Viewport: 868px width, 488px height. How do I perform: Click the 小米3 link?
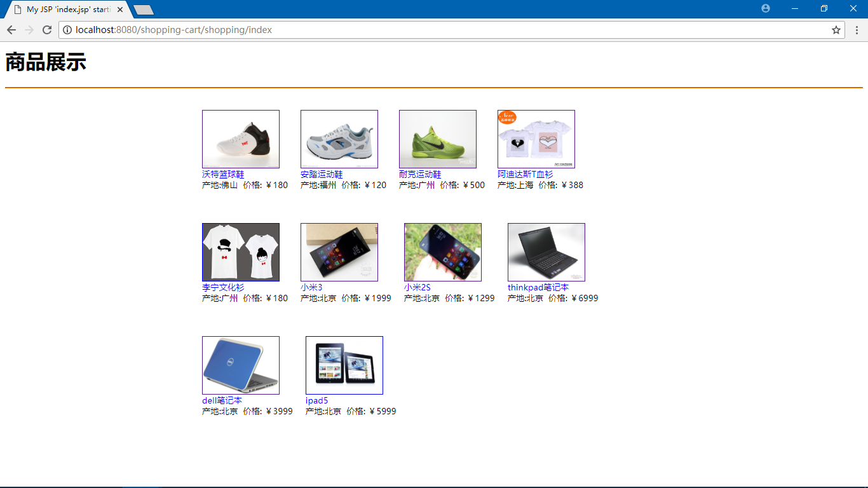311,287
